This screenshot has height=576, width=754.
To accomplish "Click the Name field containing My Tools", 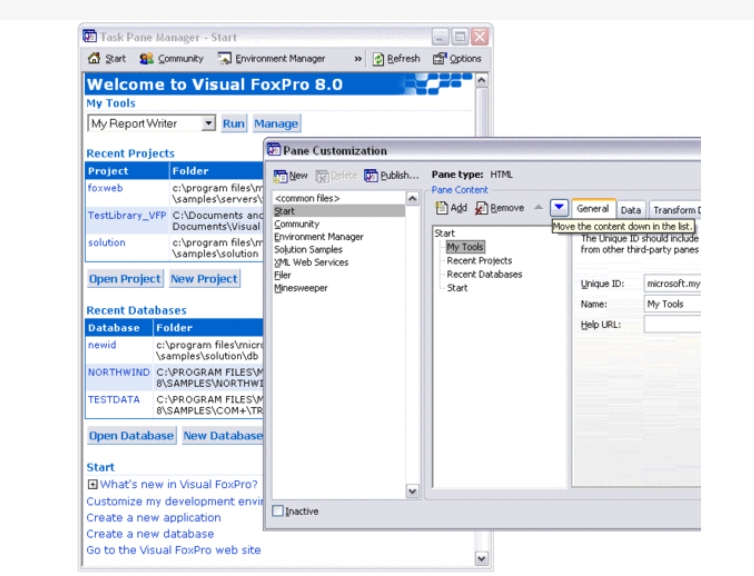I will (x=672, y=304).
